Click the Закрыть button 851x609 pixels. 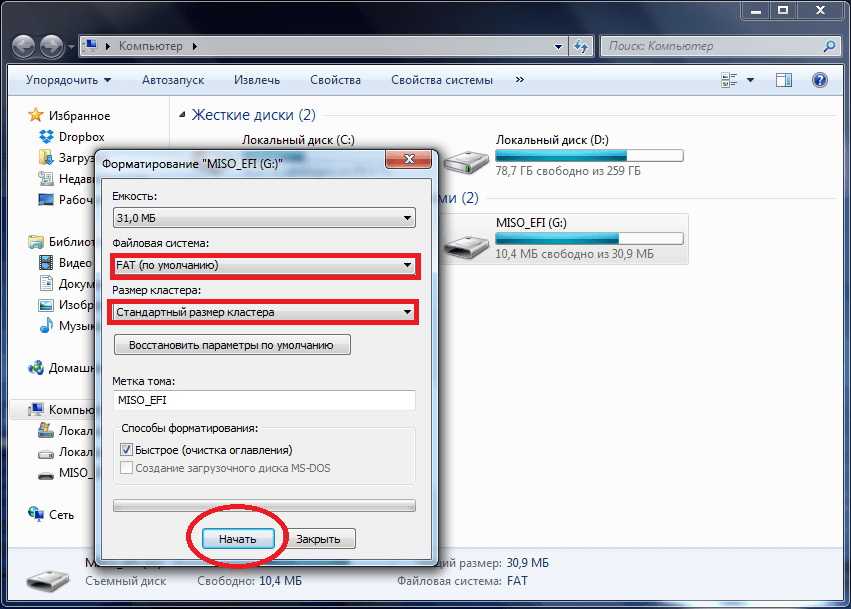319,538
